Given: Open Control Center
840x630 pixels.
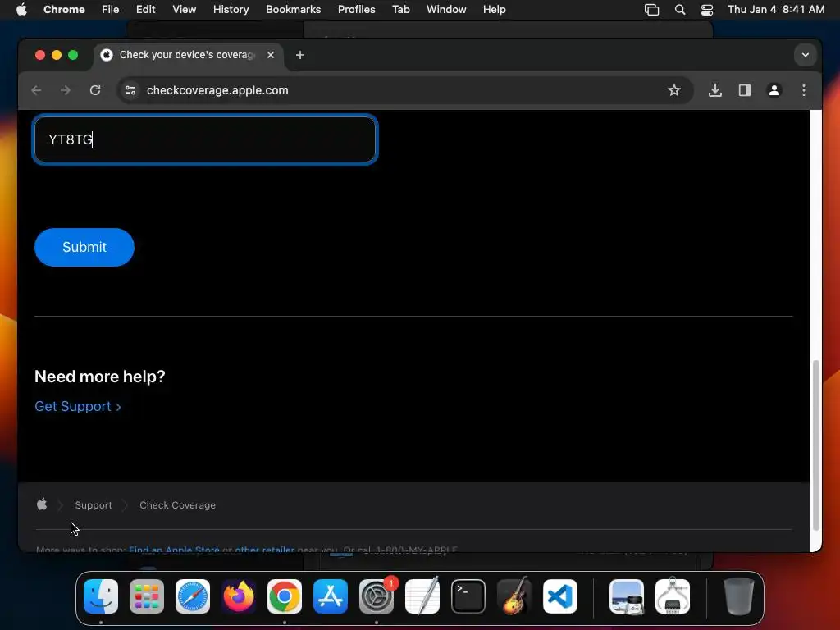Looking at the screenshot, I should click(707, 10).
